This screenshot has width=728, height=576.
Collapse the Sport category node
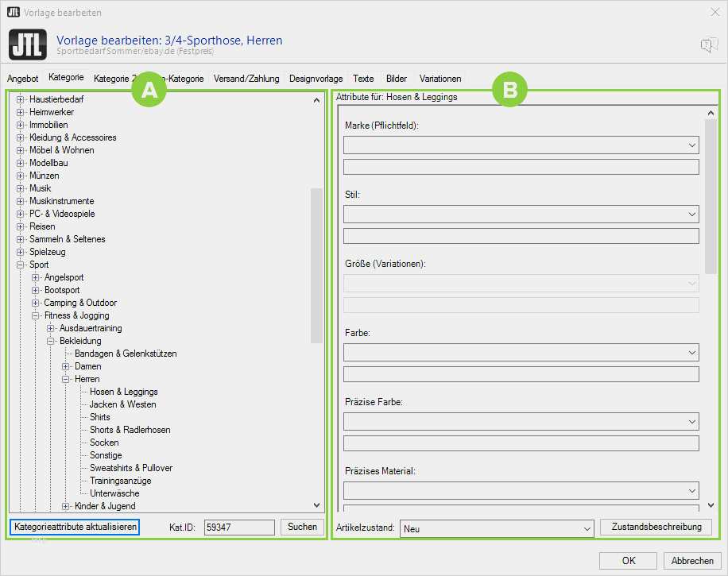click(x=21, y=265)
